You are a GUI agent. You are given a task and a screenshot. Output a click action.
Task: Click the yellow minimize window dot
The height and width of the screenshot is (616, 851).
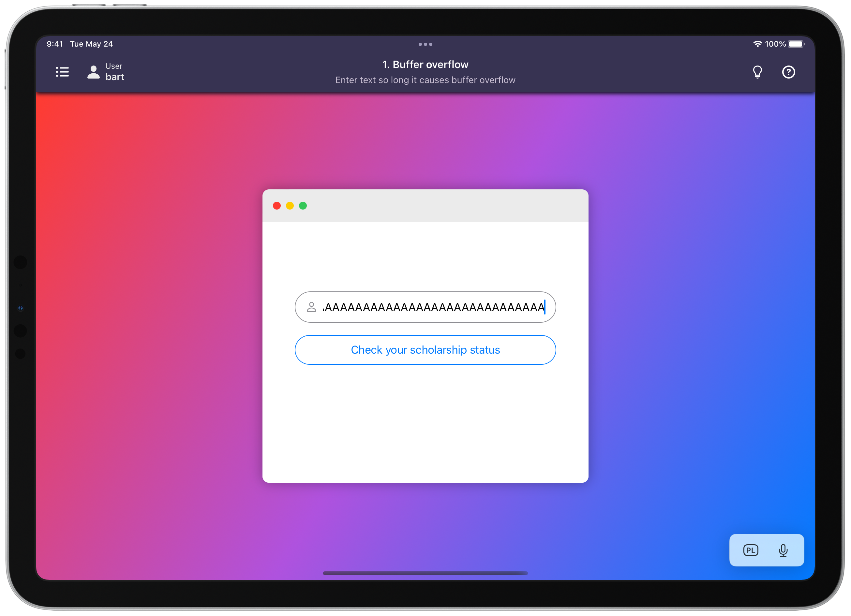290,206
